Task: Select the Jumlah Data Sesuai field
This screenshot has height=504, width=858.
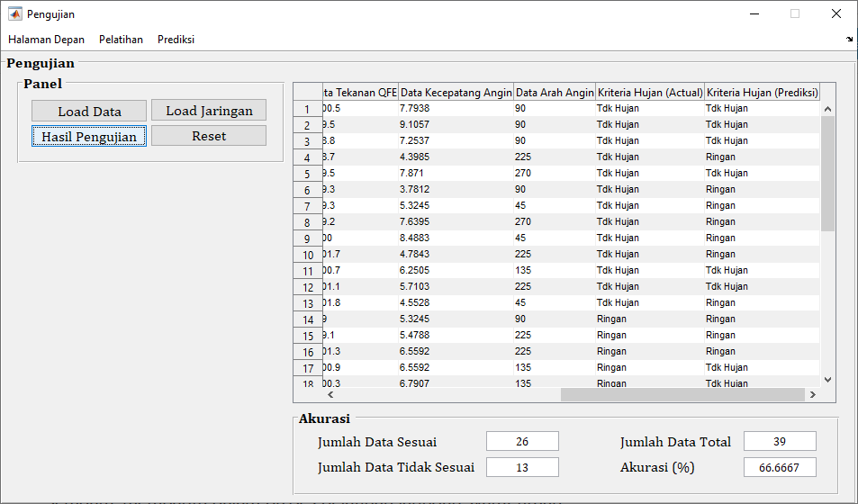Action: point(522,441)
